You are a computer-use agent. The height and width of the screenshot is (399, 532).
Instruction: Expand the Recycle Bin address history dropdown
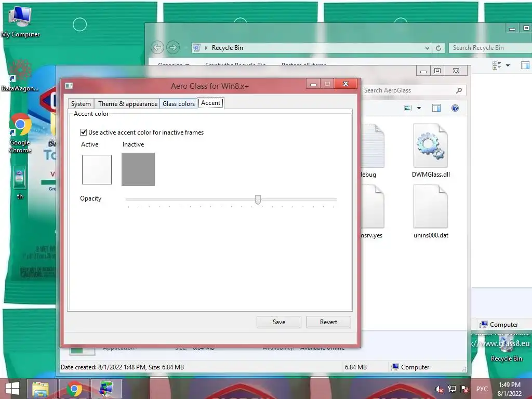pyautogui.click(x=427, y=48)
